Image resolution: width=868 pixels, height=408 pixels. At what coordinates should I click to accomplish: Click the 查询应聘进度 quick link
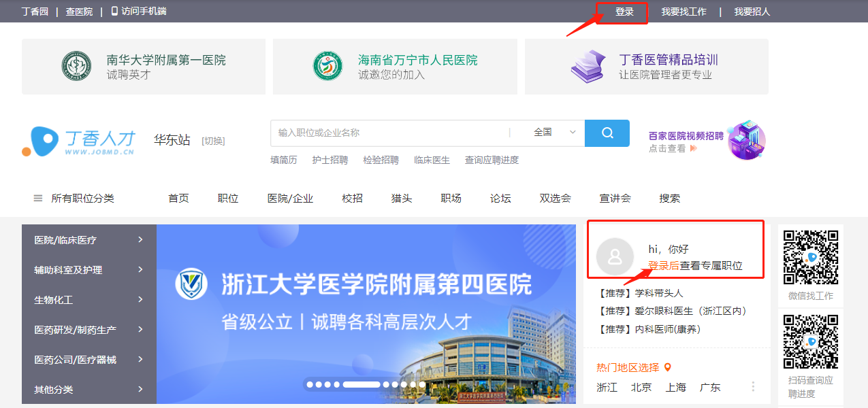coord(492,160)
